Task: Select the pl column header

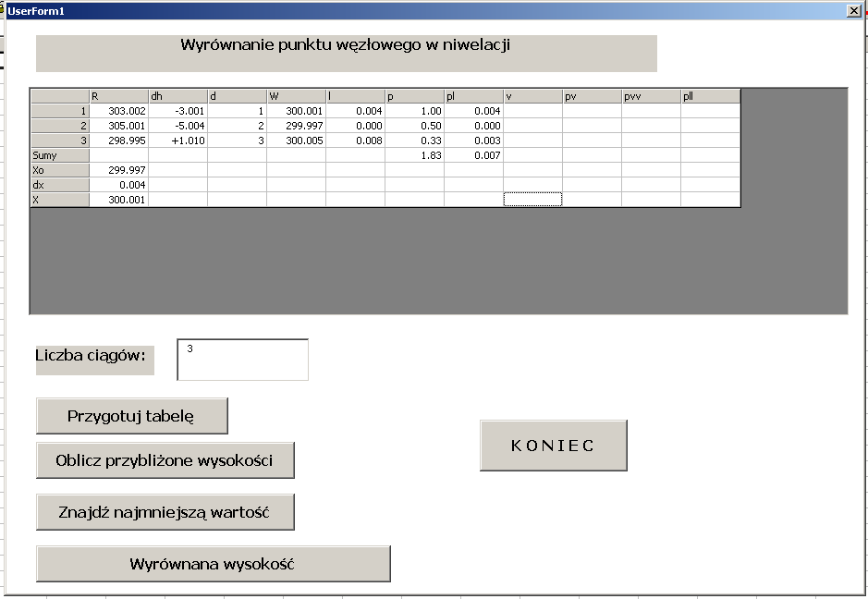Action: pyautogui.click(x=474, y=96)
